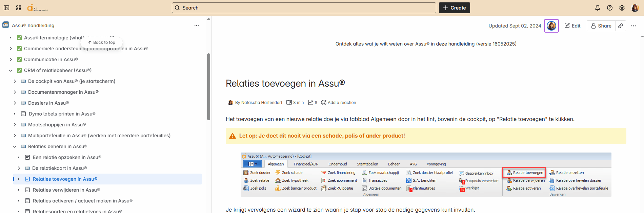The width and height of the screenshot is (644, 213).
Task: Open Relaties activeren / actueel maken page
Action: pos(83,201)
